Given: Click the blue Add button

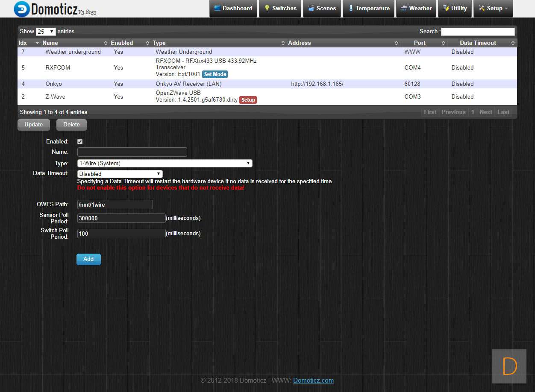Looking at the screenshot, I should [88, 259].
